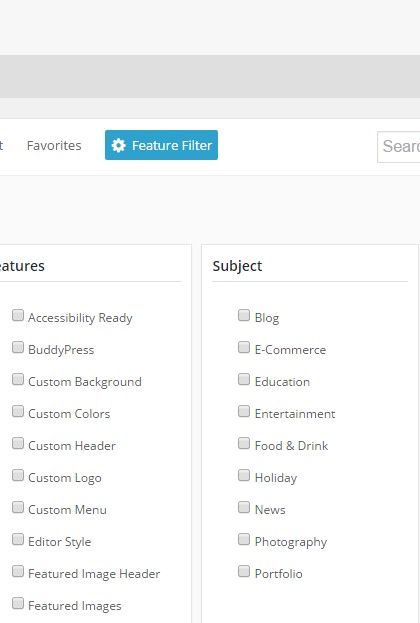Tick the Food & Drink checkbox
Image resolution: width=420 pixels, height=623 pixels.
pos(244,443)
